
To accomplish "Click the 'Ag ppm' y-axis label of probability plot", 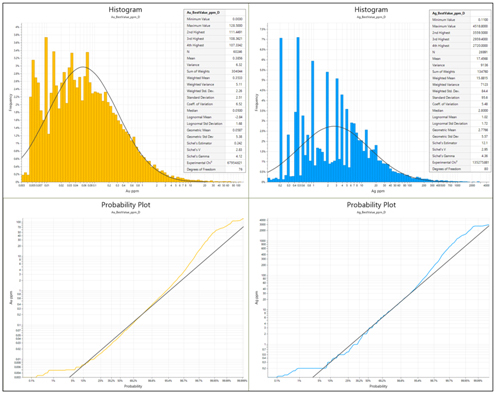I will [x=256, y=297].
